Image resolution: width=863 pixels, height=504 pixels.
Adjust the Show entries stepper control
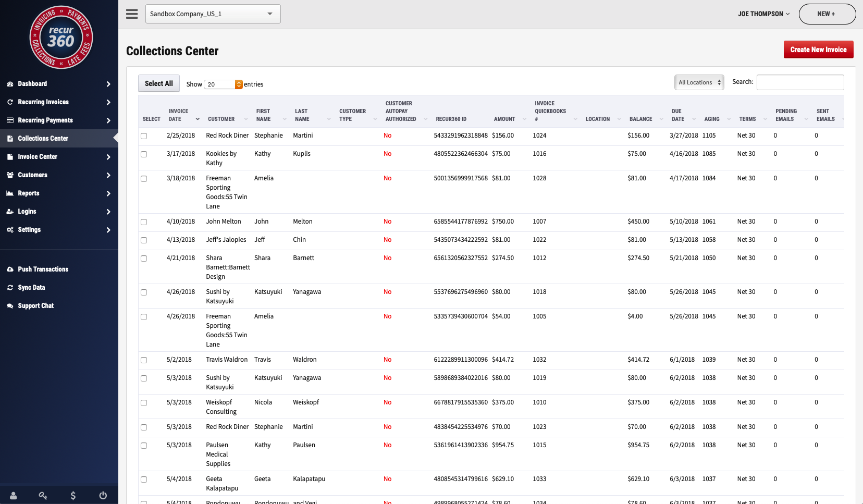(x=238, y=84)
